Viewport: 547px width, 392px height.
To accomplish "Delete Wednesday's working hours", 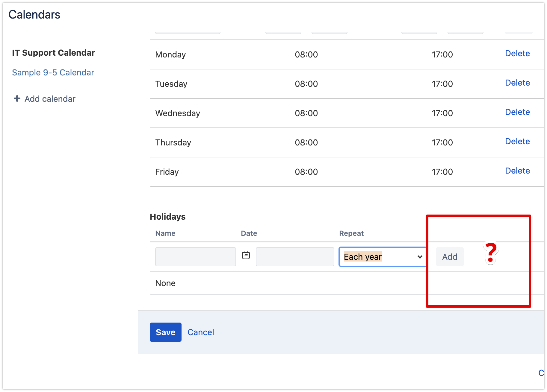I will coord(517,112).
